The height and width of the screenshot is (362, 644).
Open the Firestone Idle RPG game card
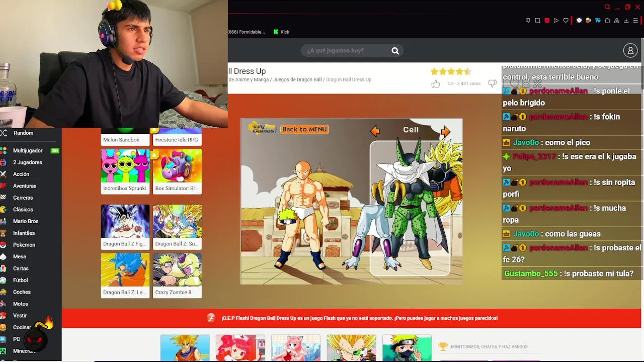(x=177, y=136)
